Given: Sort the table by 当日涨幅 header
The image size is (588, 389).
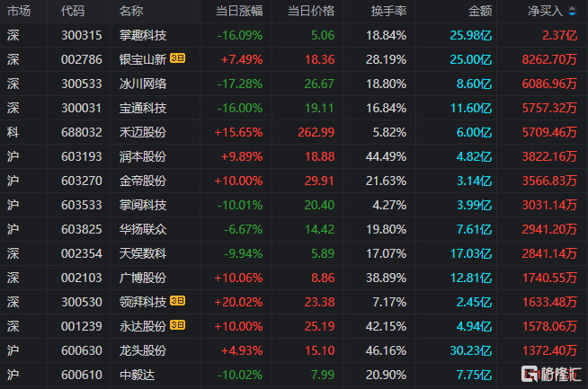Looking at the screenshot, I should pos(239,12).
